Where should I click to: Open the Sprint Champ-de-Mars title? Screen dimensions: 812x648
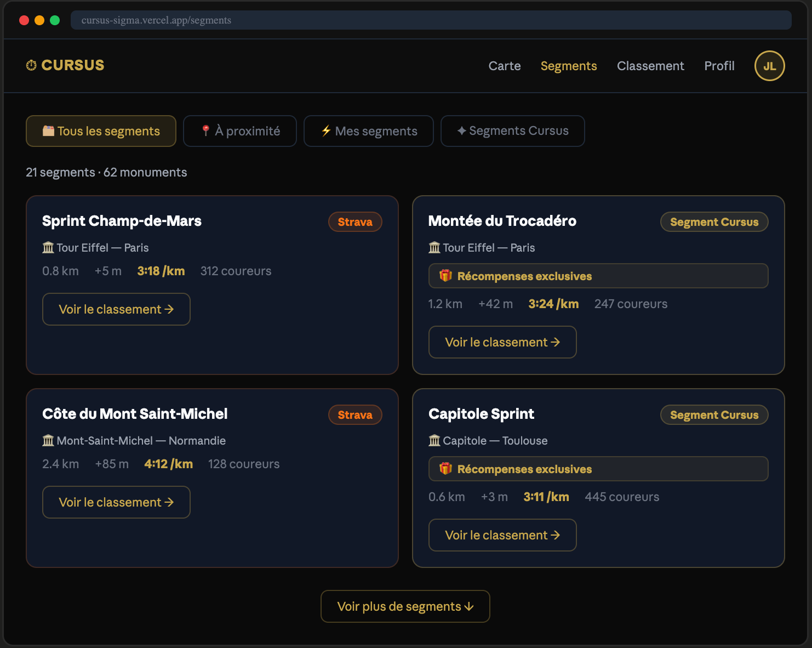coord(122,221)
